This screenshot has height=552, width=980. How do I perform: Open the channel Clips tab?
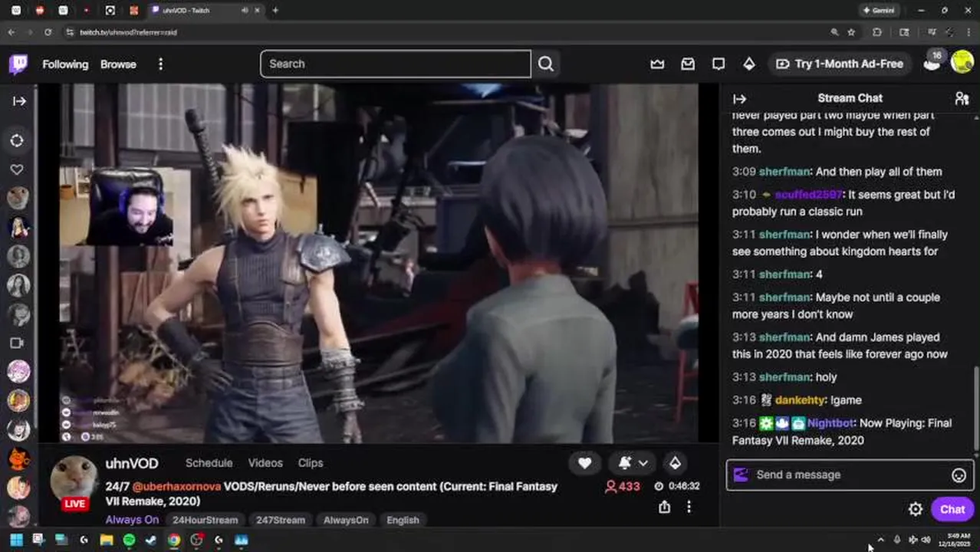(x=311, y=463)
